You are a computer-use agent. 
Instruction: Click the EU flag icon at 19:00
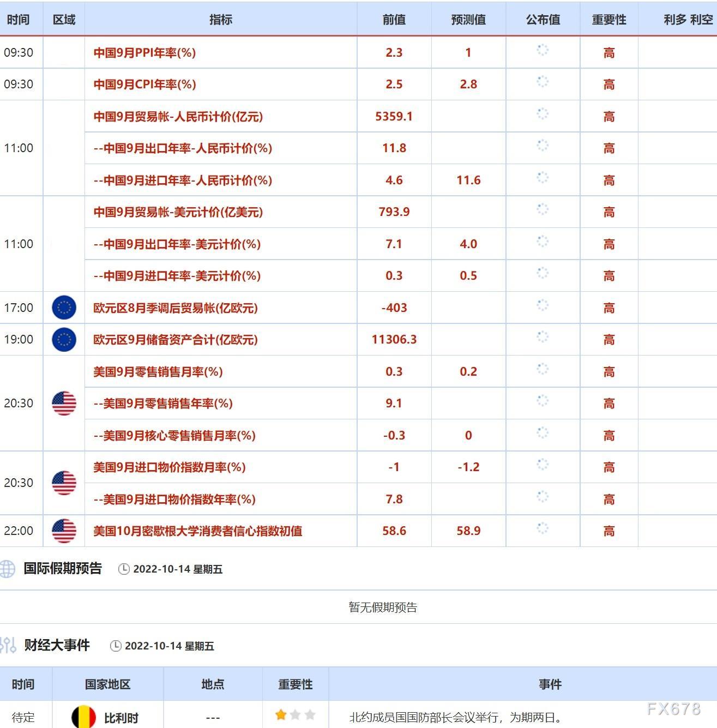tap(64, 339)
